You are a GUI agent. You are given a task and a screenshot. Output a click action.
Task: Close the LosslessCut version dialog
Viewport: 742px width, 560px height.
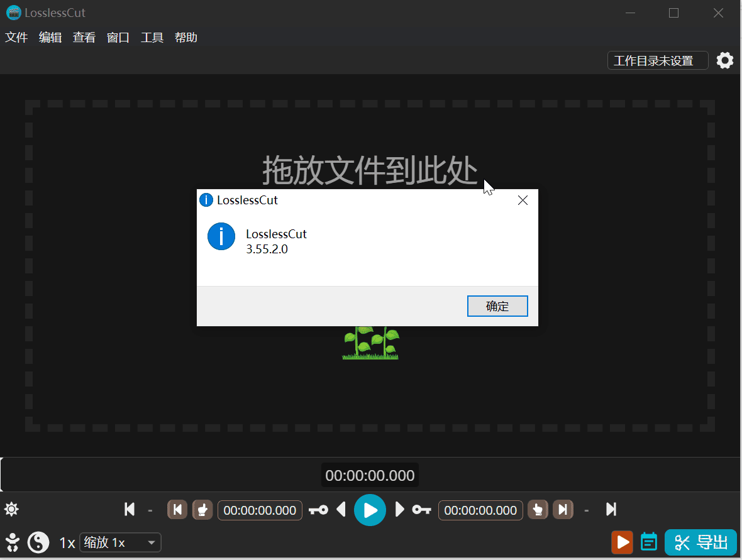click(x=522, y=200)
